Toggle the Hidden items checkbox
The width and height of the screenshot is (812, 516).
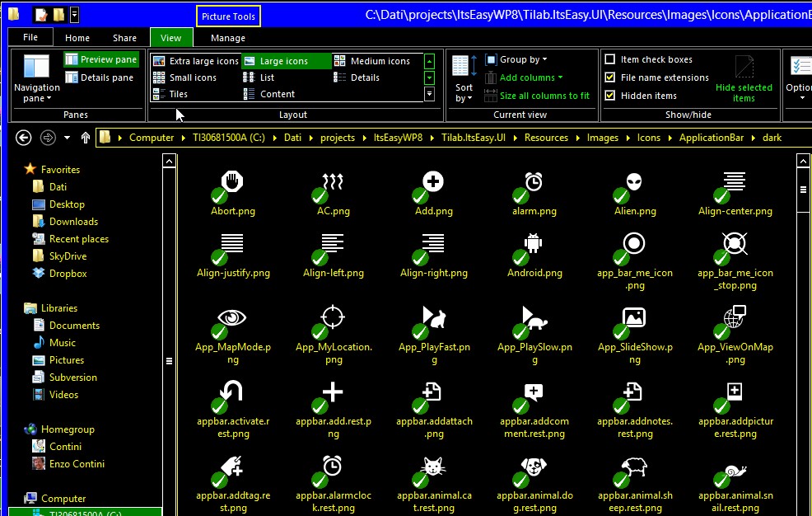[x=610, y=96]
